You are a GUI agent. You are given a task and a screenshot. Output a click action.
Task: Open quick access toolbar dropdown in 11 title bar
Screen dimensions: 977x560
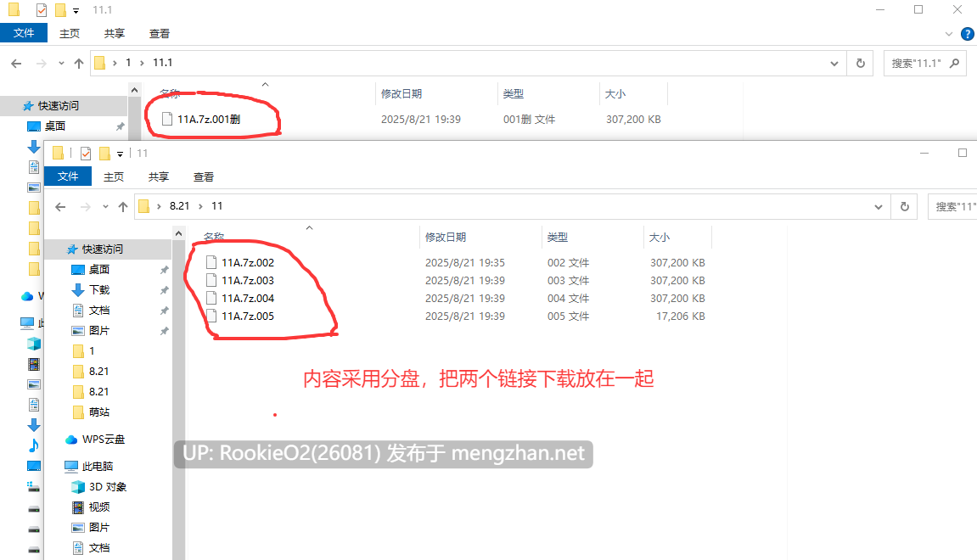(x=121, y=154)
